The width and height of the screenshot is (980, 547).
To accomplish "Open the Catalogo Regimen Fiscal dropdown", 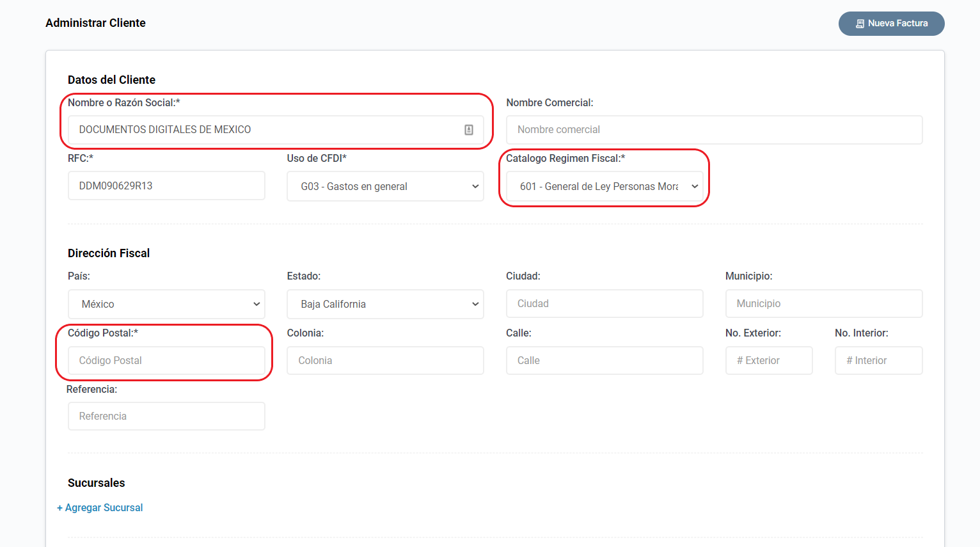I will [x=605, y=186].
